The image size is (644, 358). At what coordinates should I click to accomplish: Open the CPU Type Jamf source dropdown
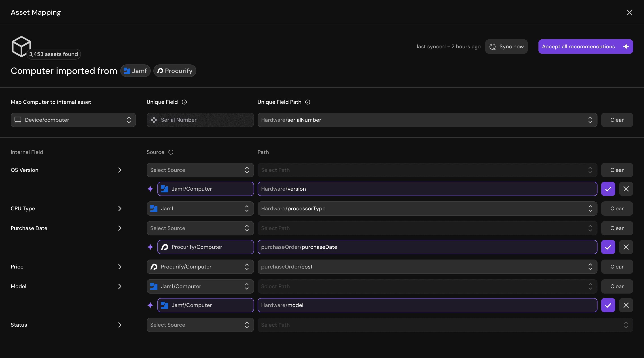click(200, 208)
